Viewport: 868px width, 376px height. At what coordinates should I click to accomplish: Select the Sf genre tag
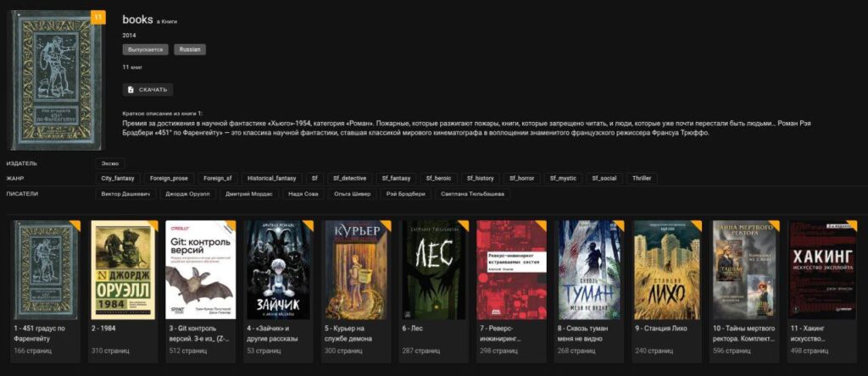coord(314,179)
